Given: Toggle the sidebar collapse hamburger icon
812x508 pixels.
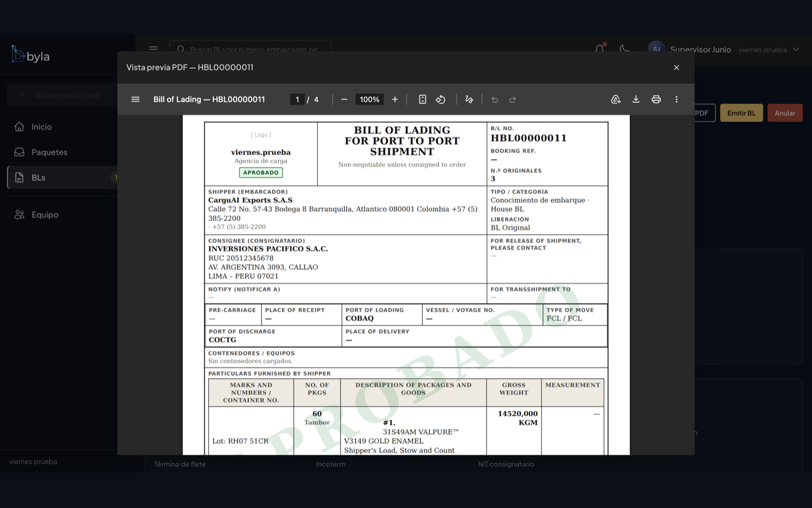Looking at the screenshot, I should point(153,49).
